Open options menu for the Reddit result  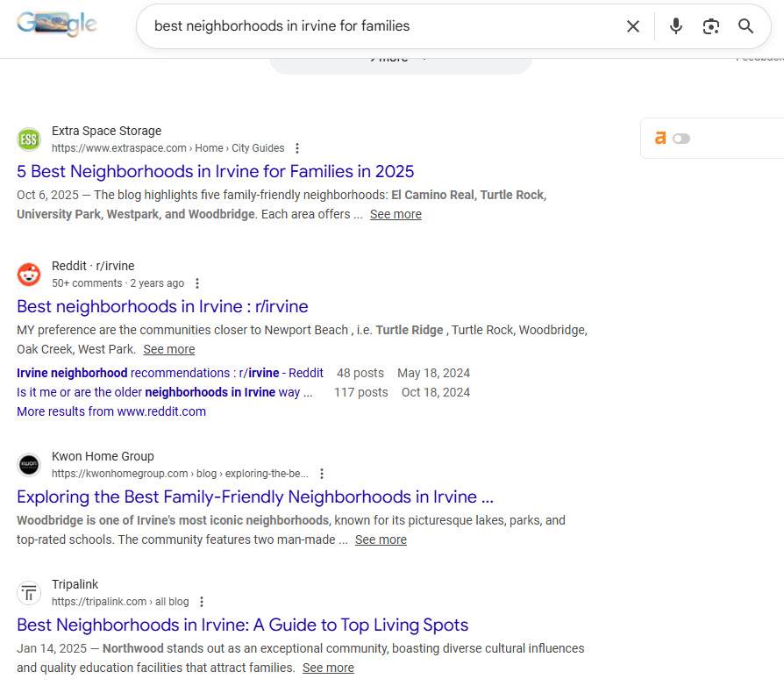[x=197, y=282]
